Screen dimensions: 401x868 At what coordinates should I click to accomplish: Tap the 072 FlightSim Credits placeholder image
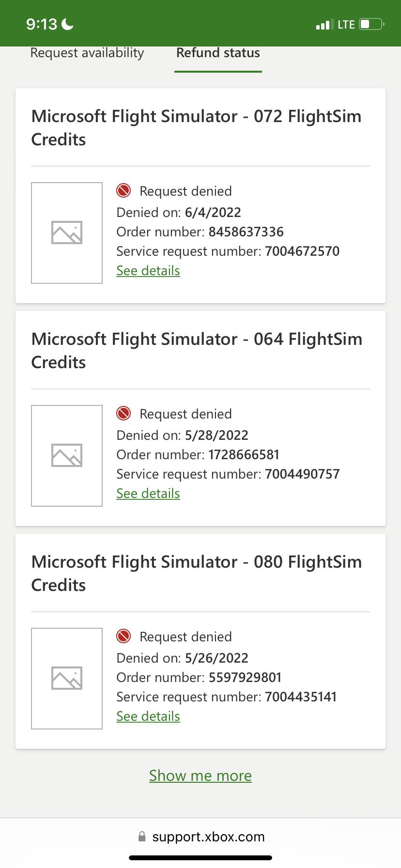click(x=67, y=233)
